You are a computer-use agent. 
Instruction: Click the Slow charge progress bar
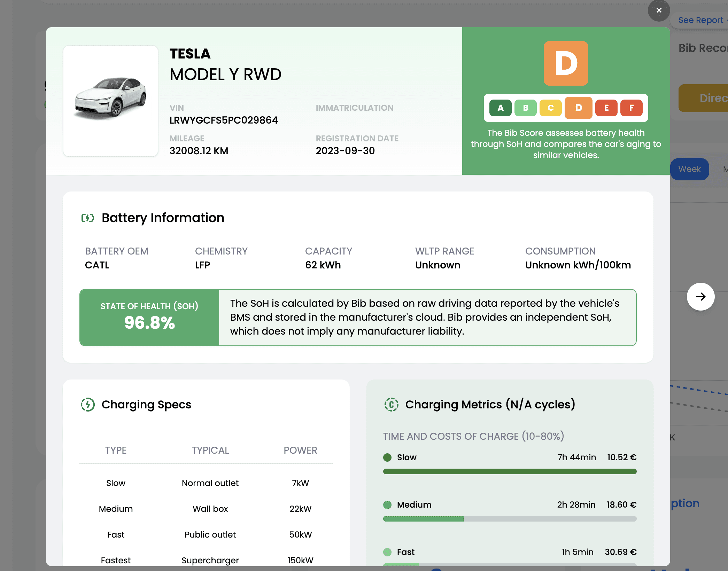(510, 471)
